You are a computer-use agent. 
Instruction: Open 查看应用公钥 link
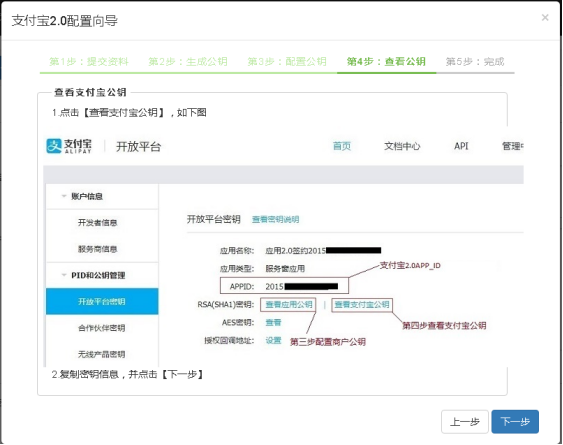point(289,305)
